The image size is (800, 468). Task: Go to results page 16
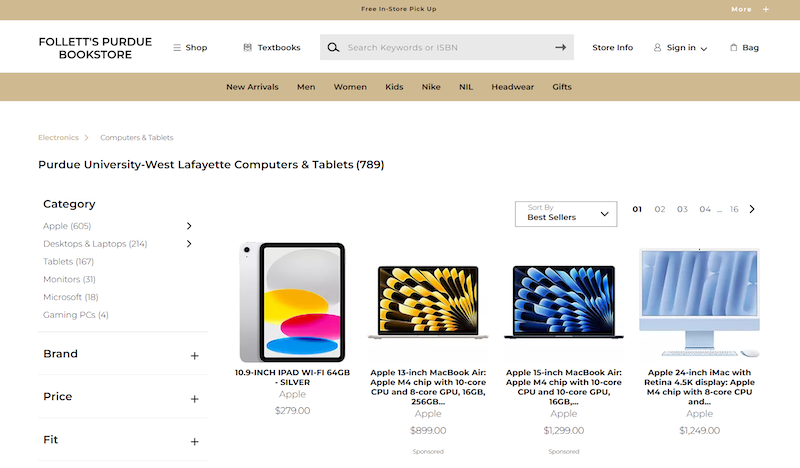click(x=734, y=209)
